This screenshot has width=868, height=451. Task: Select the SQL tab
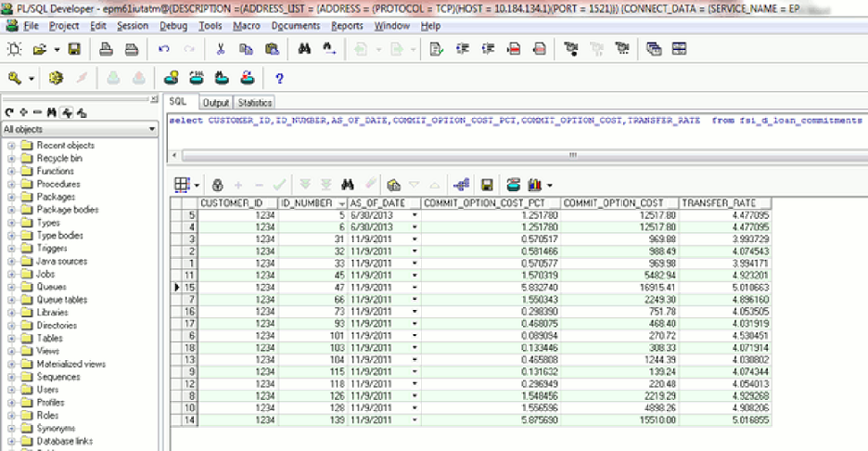click(x=178, y=101)
